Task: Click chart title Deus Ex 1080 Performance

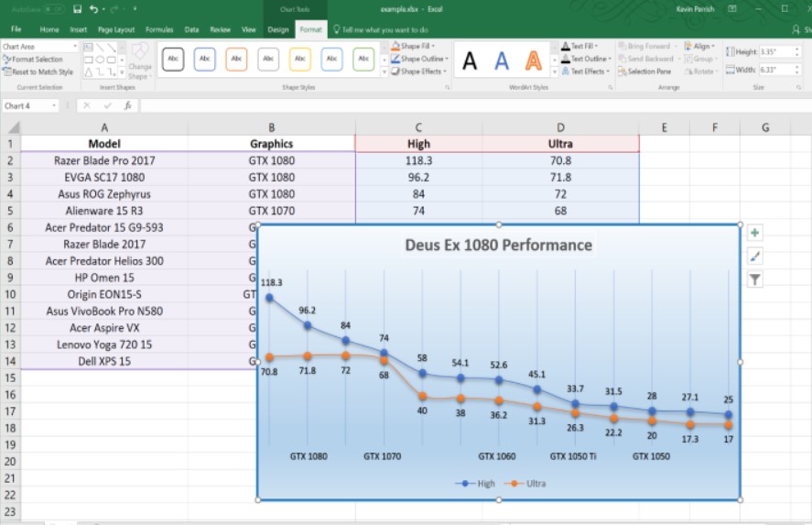Action: (498, 246)
